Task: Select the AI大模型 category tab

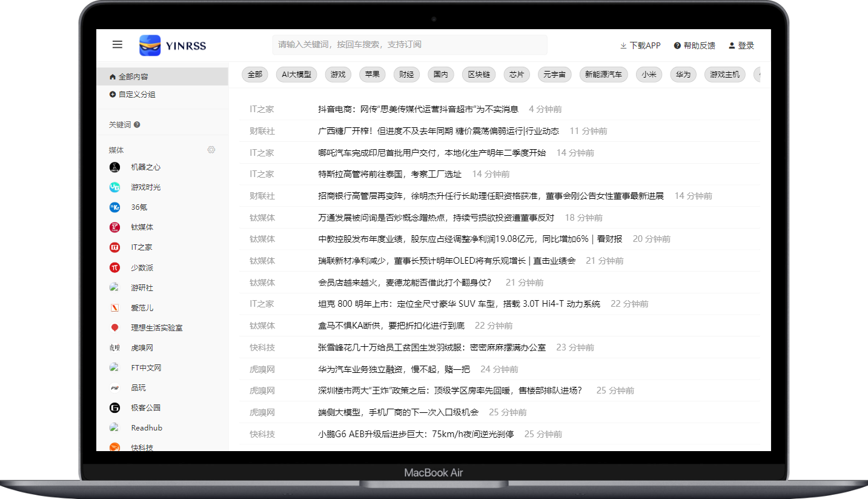Action: tap(296, 75)
